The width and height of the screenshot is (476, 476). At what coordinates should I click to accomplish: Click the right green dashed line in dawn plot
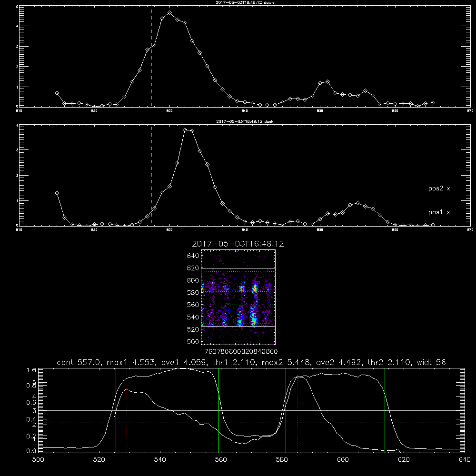(263, 56)
